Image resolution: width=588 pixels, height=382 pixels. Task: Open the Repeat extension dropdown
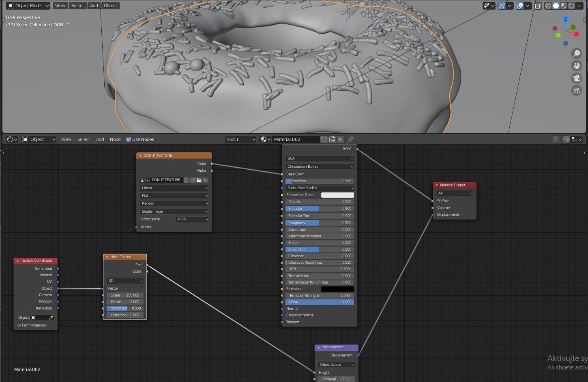174,203
